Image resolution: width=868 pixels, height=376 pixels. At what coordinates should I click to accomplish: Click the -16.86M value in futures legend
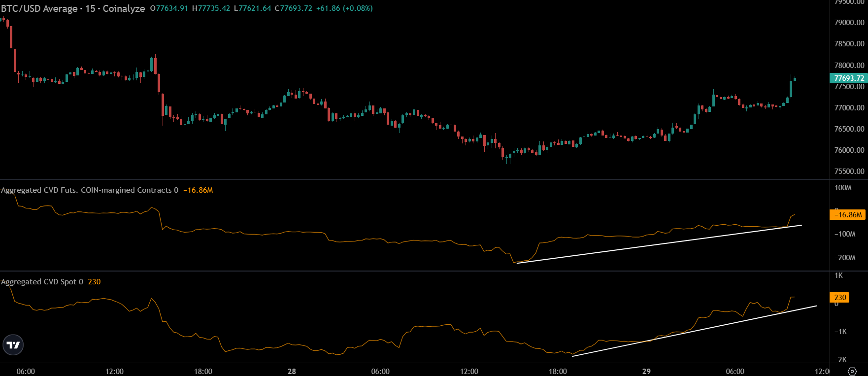198,190
